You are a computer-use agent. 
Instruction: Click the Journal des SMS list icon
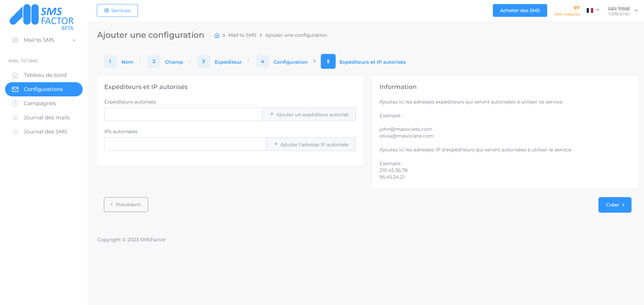(15, 132)
